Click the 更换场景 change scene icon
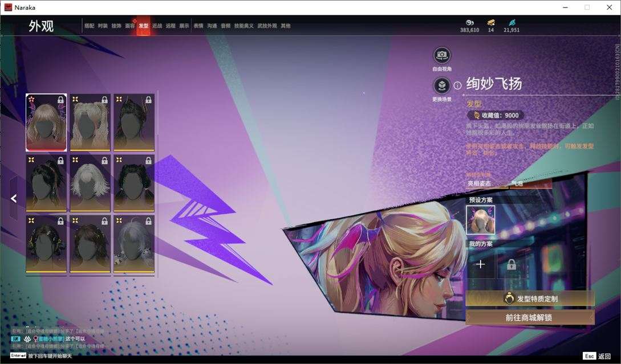 pos(441,85)
